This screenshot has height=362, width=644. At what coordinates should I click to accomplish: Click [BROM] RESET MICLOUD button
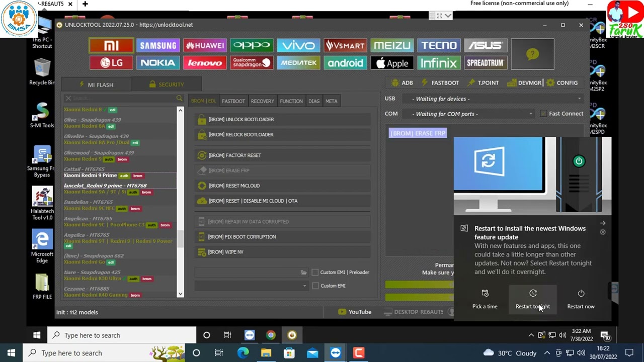pyautogui.click(x=282, y=186)
